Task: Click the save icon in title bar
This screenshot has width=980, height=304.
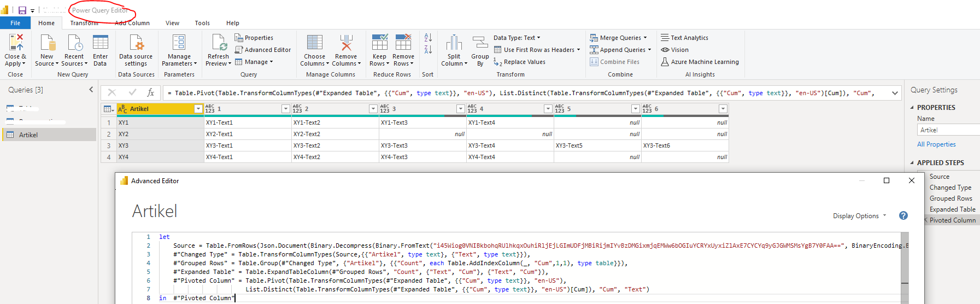Action: [22, 10]
